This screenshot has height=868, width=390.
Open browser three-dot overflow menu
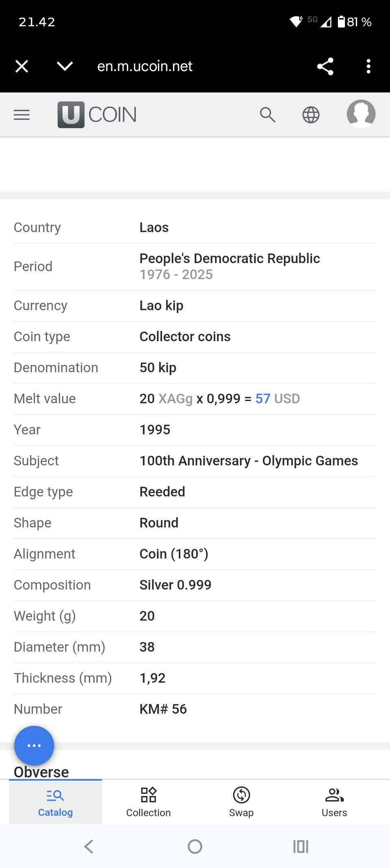tap(368, 66)
